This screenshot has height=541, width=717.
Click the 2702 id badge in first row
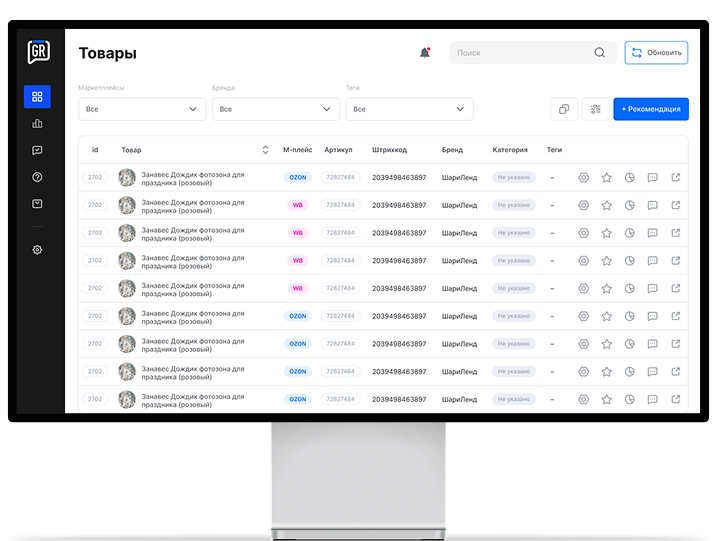95,177
